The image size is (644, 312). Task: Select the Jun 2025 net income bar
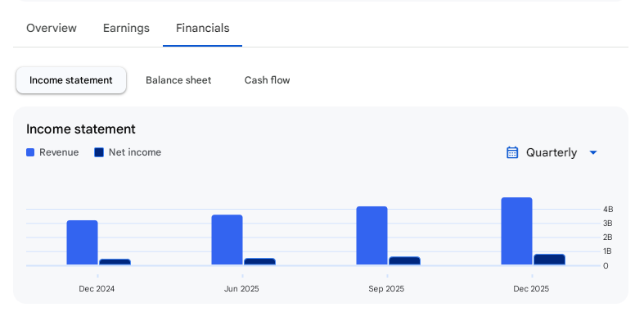point(259,261)
